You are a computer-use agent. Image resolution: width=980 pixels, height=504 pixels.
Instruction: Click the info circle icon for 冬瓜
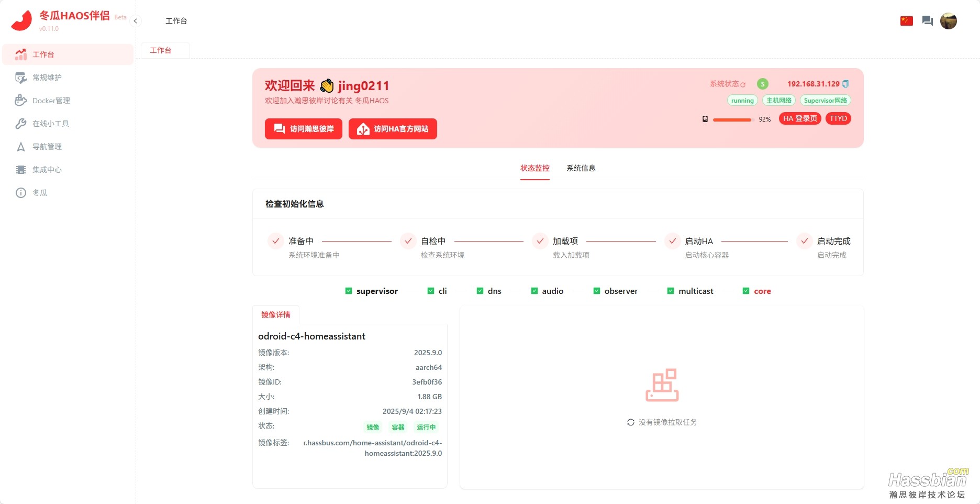pyautogui.click(x=21, y=193)
